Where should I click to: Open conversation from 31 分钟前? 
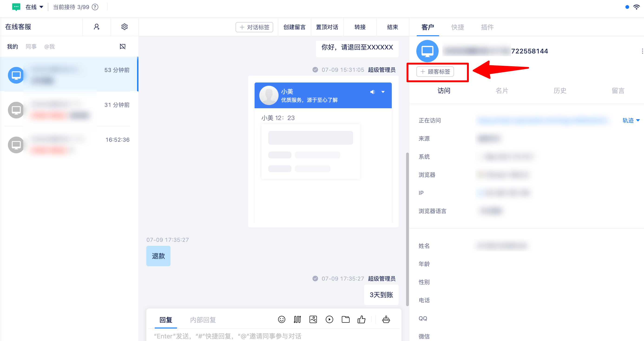[x=69, y=109]
